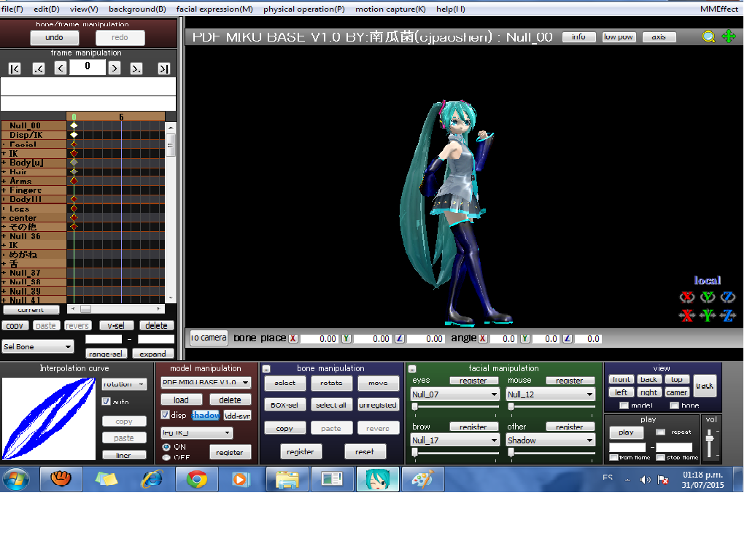Go to previous keyframe button

(39, 69)
